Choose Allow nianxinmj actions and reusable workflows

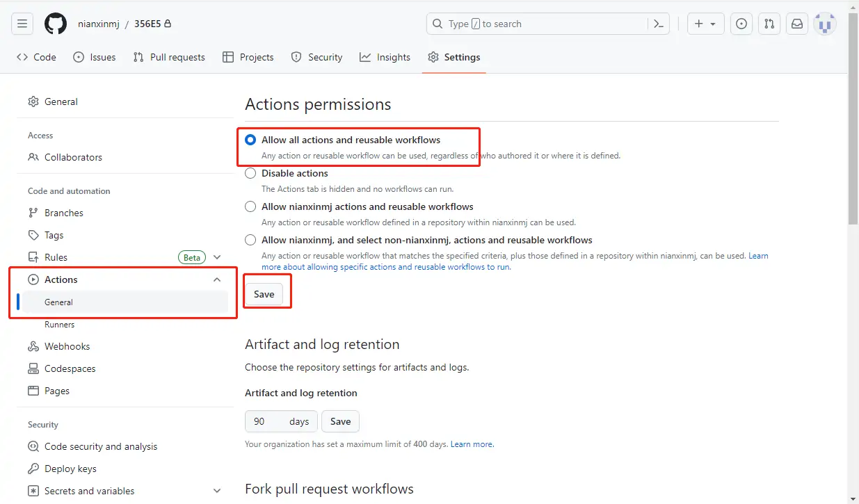pos(250,206)
